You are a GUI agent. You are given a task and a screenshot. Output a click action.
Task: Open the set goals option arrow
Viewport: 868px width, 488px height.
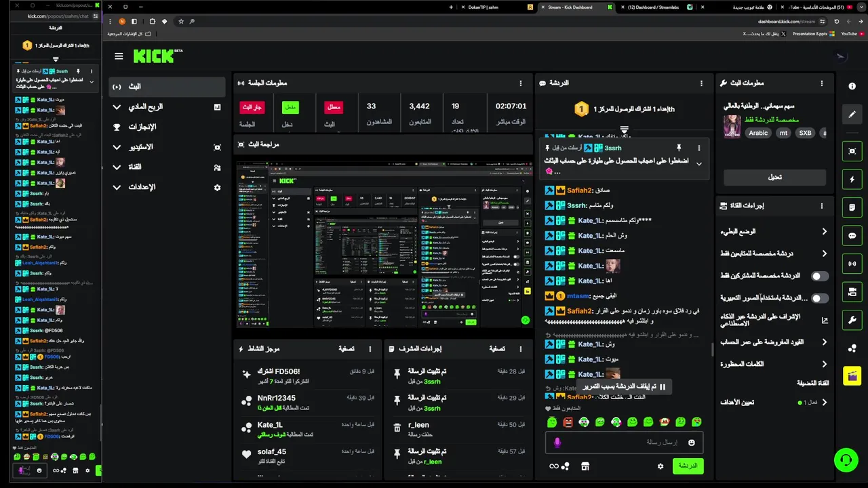(825, 402)
